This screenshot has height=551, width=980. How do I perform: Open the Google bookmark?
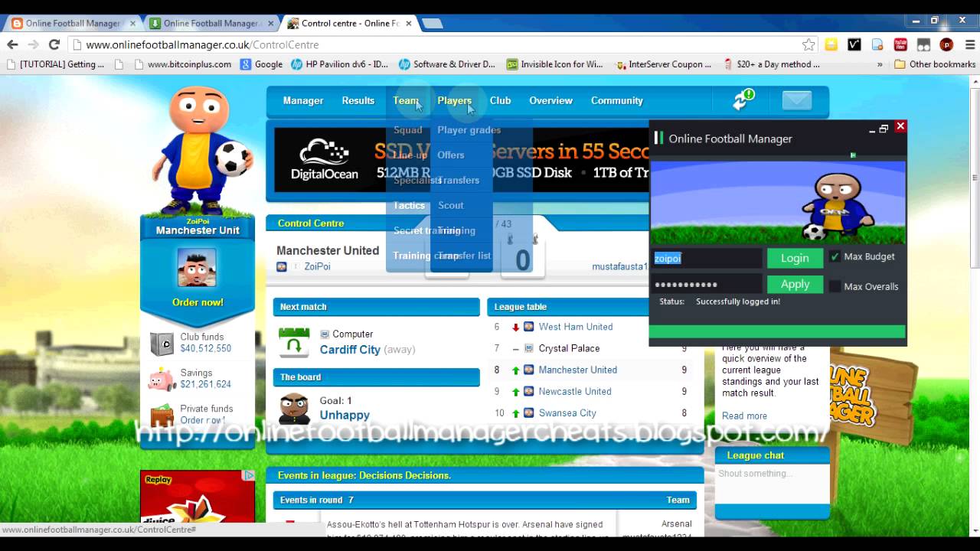pos(261,64)
